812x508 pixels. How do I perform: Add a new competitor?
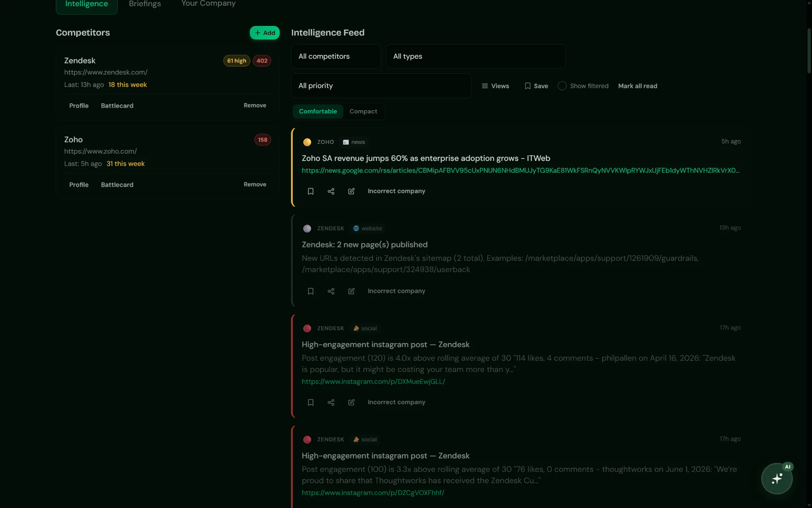[265, 33]
